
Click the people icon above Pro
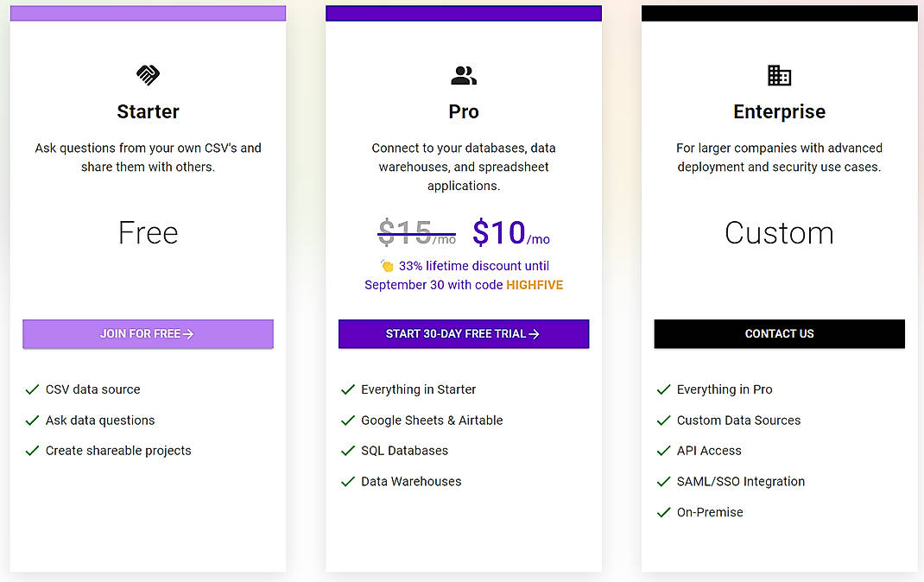point(463,75)
